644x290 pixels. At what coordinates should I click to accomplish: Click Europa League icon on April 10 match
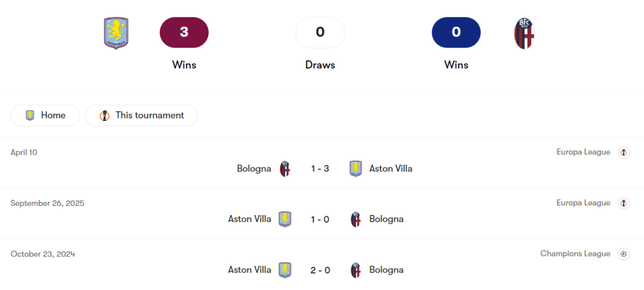point(624,152)
